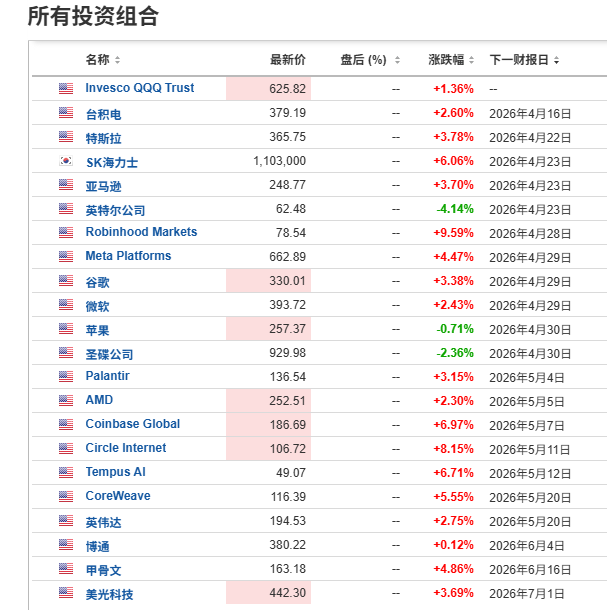Open the 美光科技 stock link
The height and width of the screenshot is (610, 607).
click(x=109, y=594)
